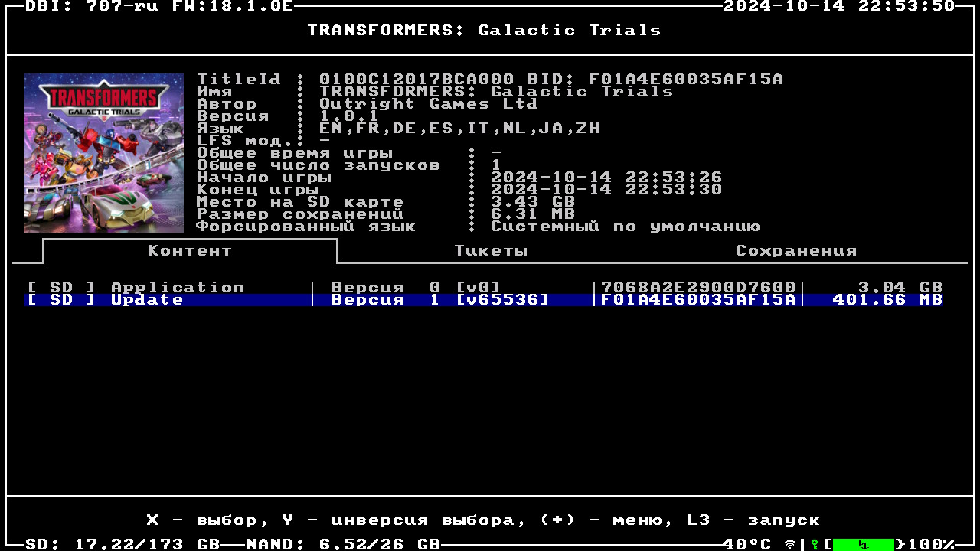The image size is (980, 551).
Task: Click the Update ID F01A4E60035AF15A in list
Action: point(698,300)
